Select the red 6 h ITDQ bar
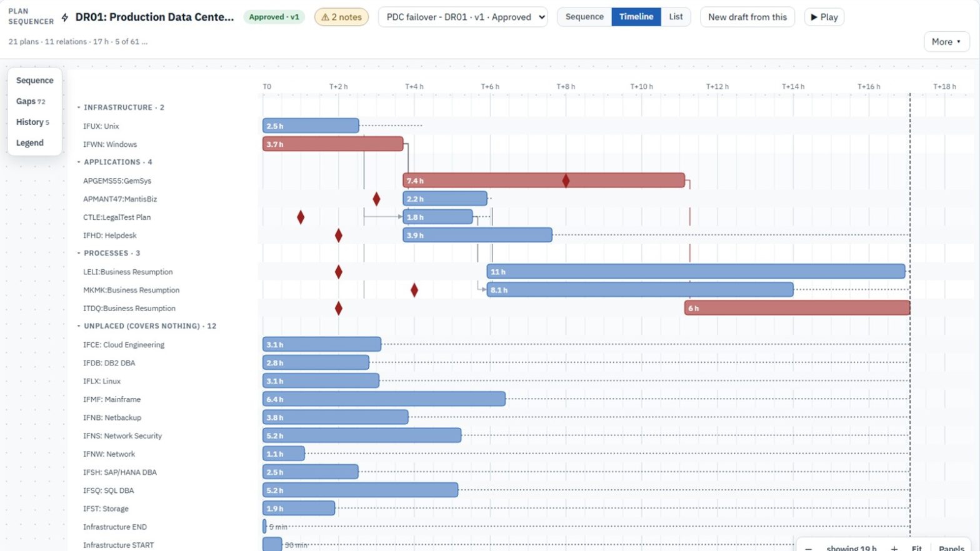 [797, 308]
